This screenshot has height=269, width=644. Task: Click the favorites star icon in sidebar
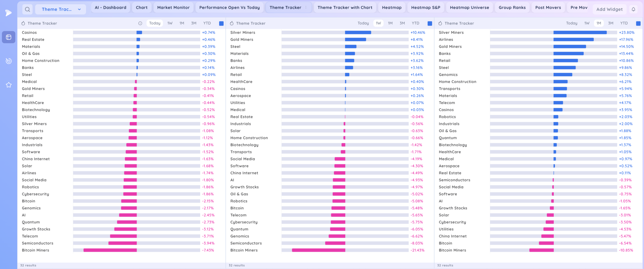(9, 85)
